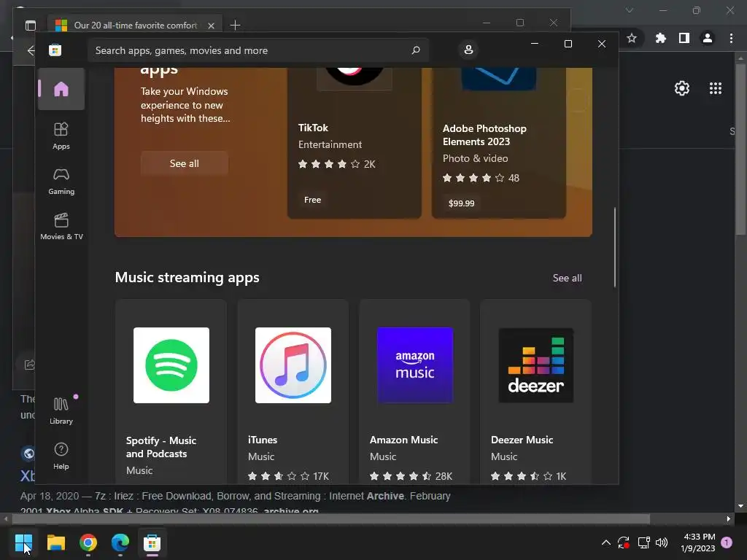Select the 'Our 20 all-time favorite comfort' tab
This screenshot has height=560, width=747.
tap(135, 26)
